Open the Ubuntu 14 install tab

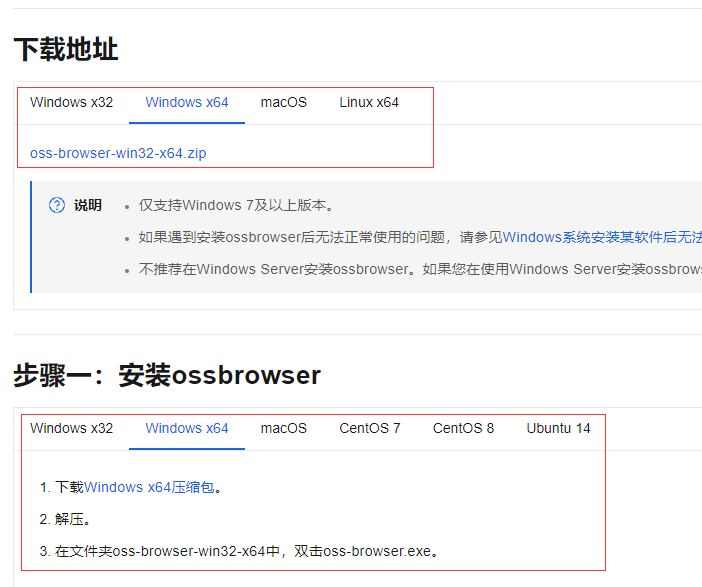(x=558, y=428)
